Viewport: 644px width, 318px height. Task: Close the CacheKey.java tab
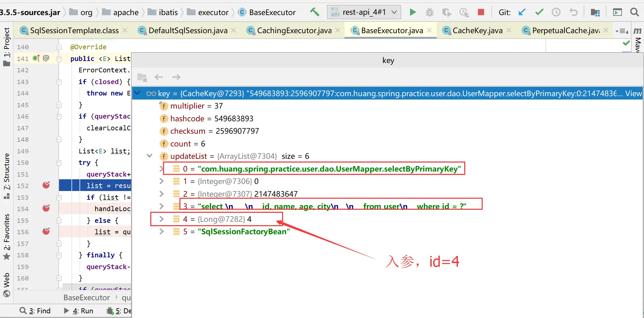pyautogui.click(x=509, y=30)
